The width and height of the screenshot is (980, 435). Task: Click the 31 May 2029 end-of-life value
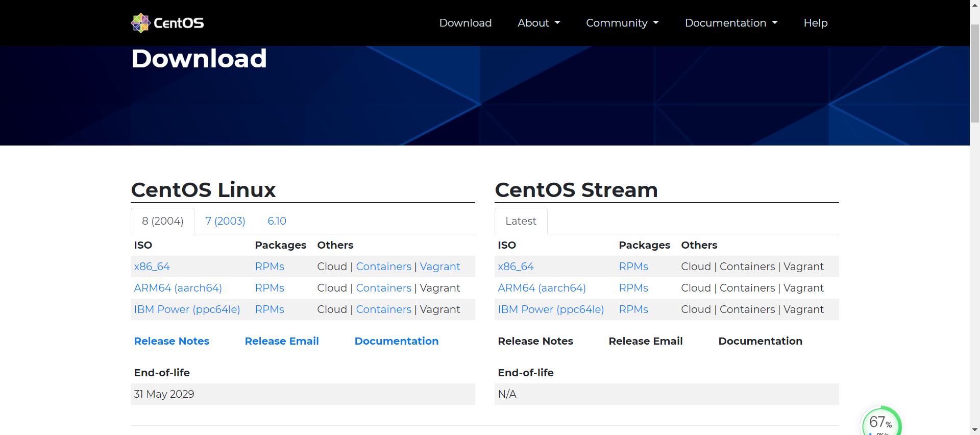coord(164,394)
